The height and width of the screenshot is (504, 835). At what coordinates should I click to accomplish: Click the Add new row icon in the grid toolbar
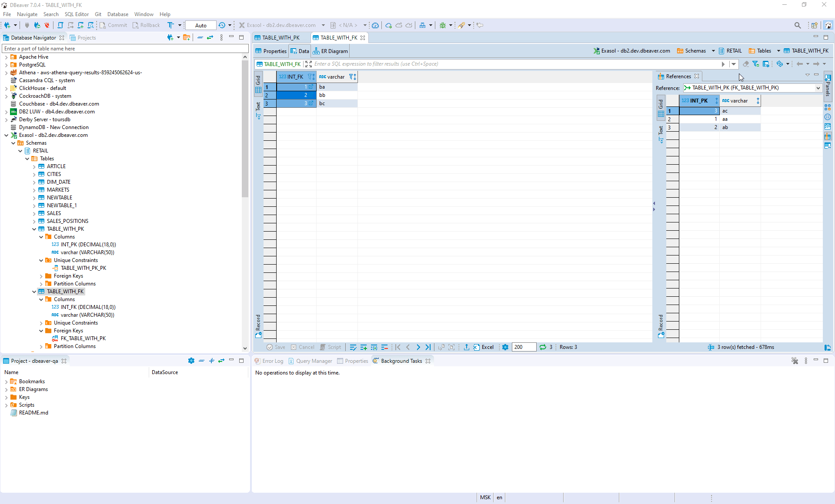click(364, 347)
